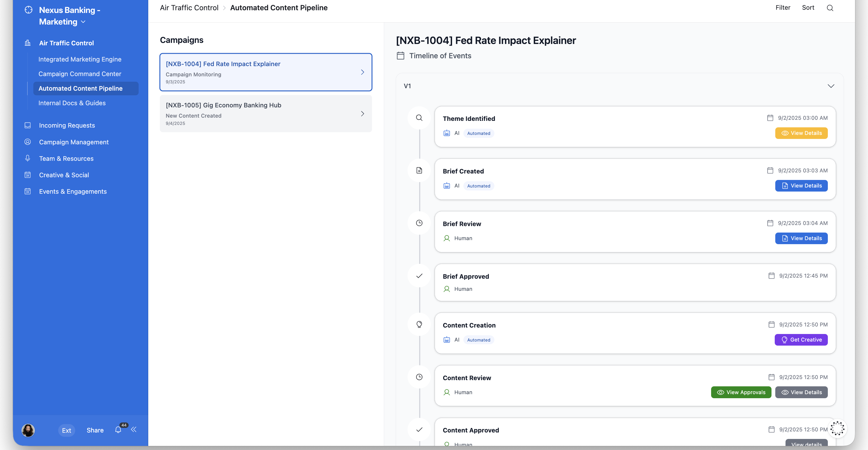Click the calendar icon next to 03:00 AM date

click(x=770, y=118)
